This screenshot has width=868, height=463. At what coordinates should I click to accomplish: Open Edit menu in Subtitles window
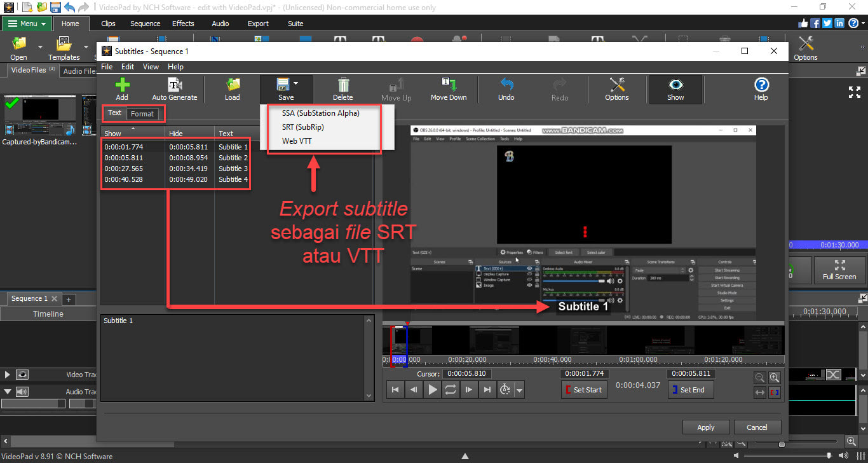pyautogui.click(x=128, y=67)
